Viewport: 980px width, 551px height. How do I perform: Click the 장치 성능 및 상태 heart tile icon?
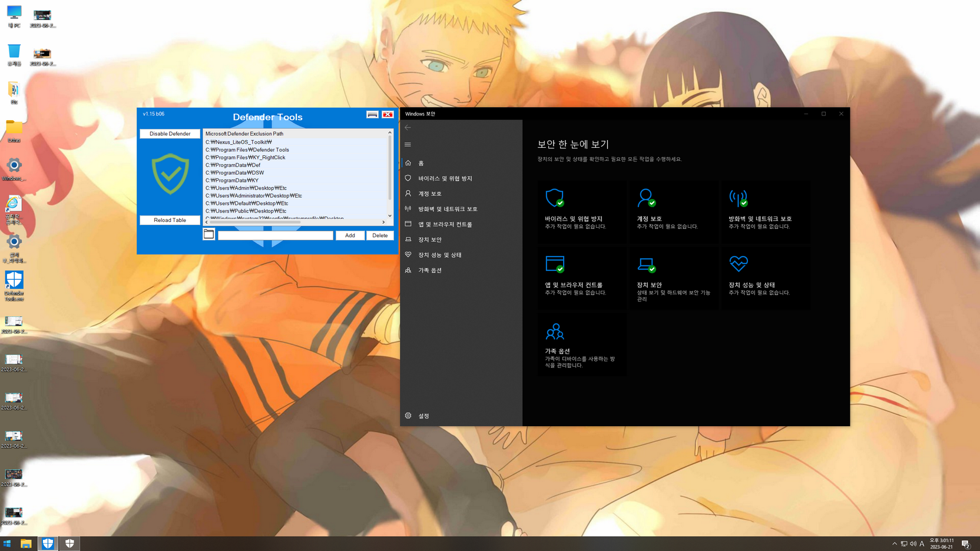point(739,263)
